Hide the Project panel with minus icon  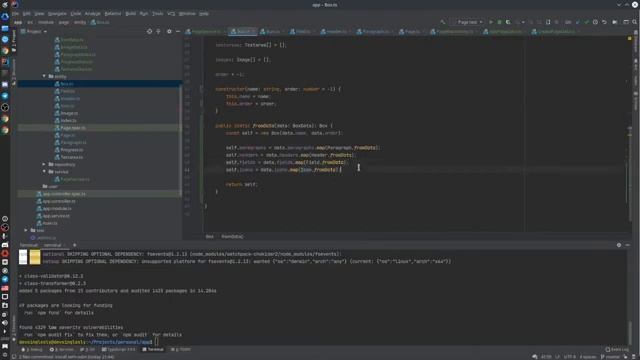pos(178,31)
